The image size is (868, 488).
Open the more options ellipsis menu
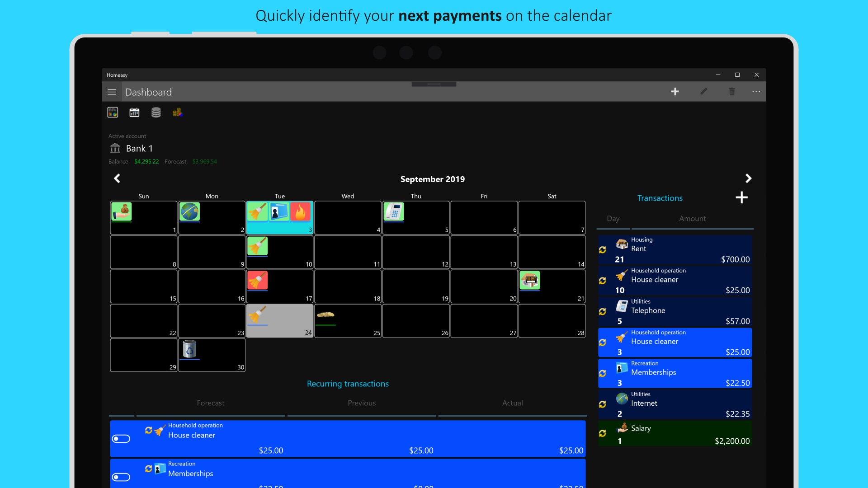click(x=756, y=92)
